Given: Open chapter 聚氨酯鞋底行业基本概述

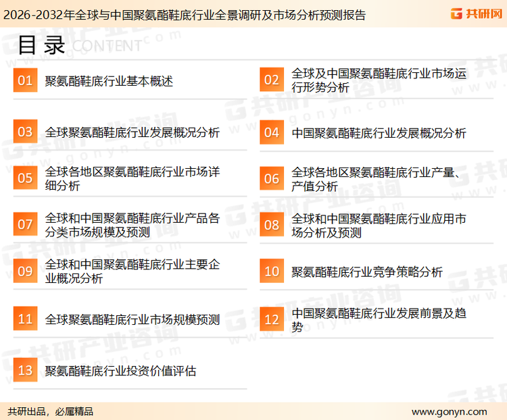Looking at the screenshot, I should click(109, 81).
